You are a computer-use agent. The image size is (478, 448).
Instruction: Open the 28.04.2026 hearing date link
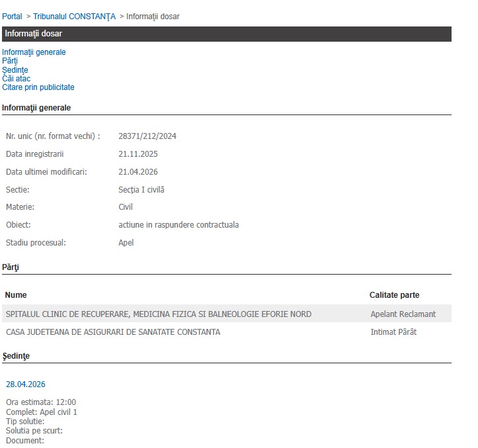(x=26, y=384)
